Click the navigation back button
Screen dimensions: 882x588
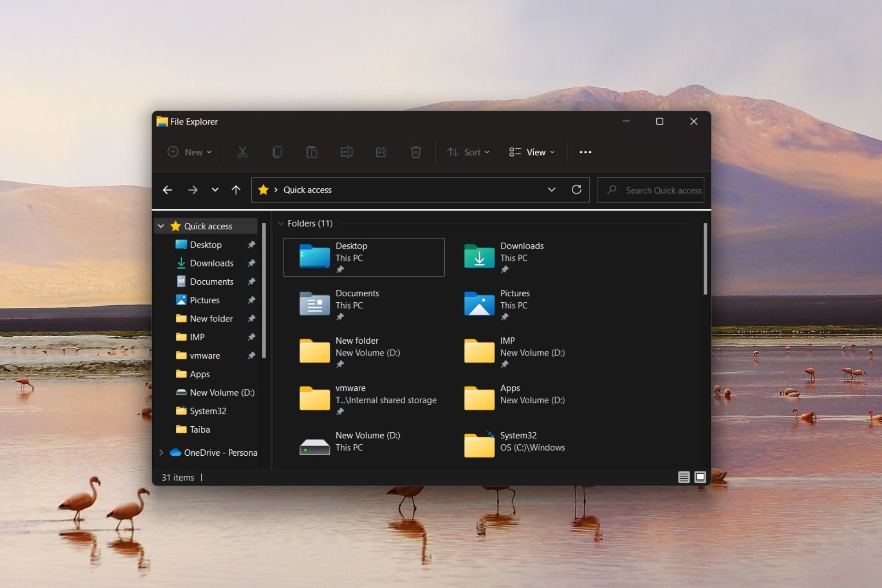pos(169,190)
